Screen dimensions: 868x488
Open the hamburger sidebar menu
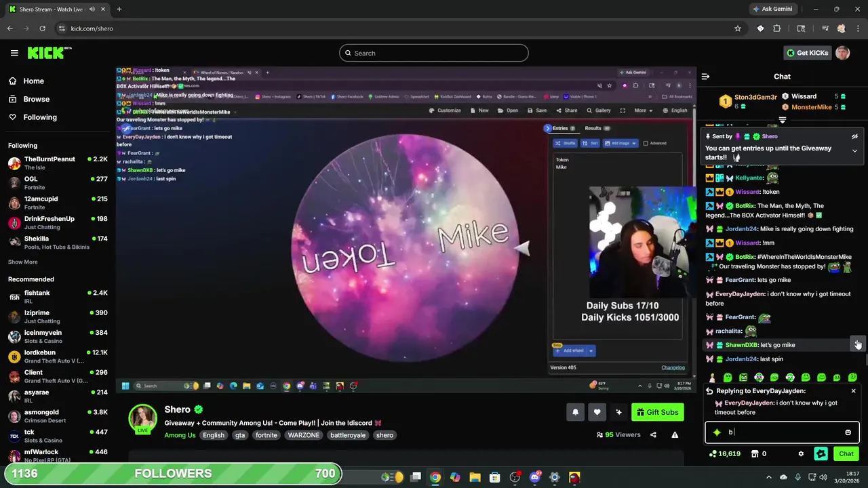point(14,53)
